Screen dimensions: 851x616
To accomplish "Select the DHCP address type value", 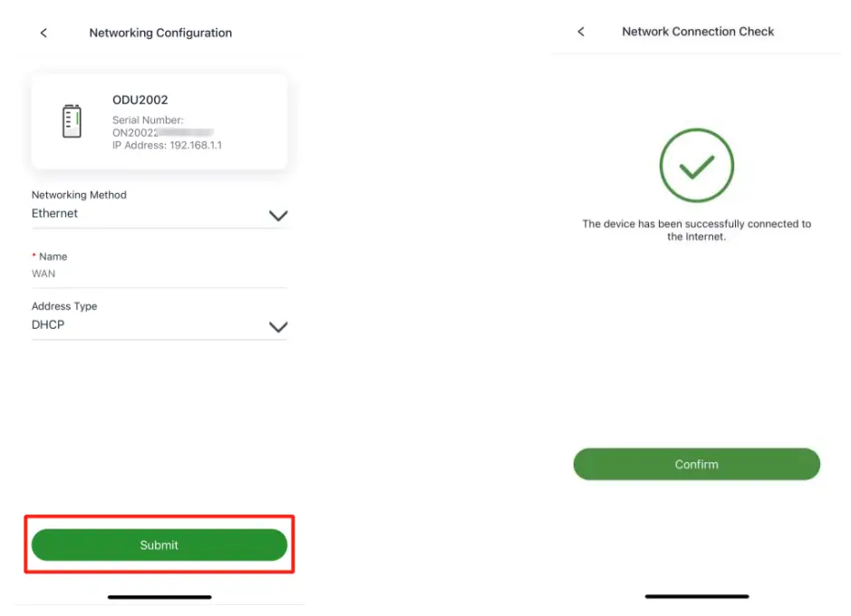I will tap(48, 324).
